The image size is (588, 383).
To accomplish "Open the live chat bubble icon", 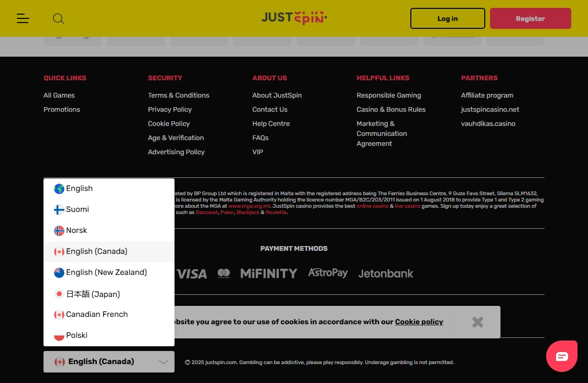I will (x=561, y=356).
